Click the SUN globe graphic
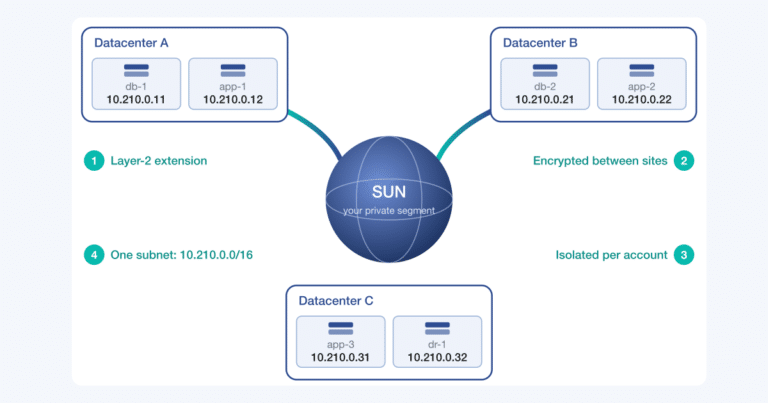 pyautogui.click(x=389, y=199)
